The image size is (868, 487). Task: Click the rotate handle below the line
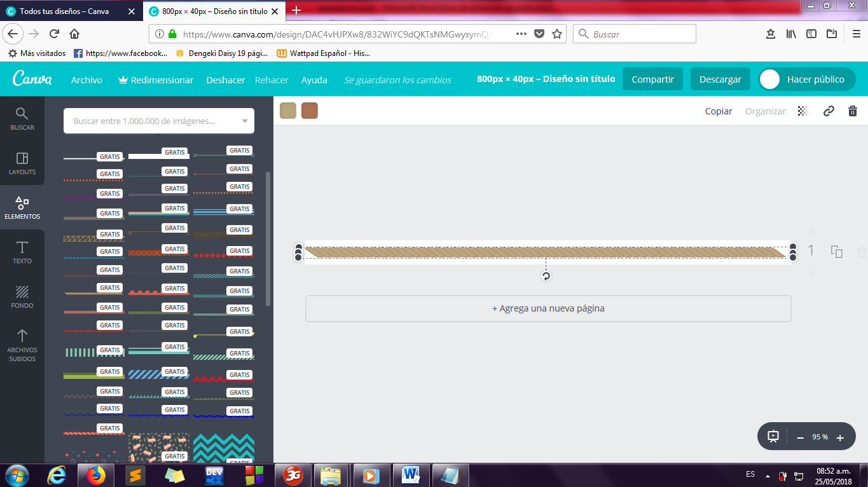pos(546,276)
